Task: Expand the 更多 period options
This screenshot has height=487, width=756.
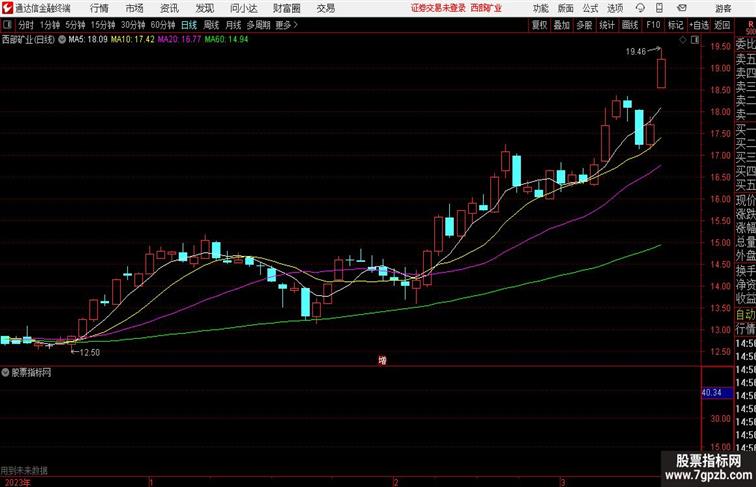Action: (x=286, y=25)
